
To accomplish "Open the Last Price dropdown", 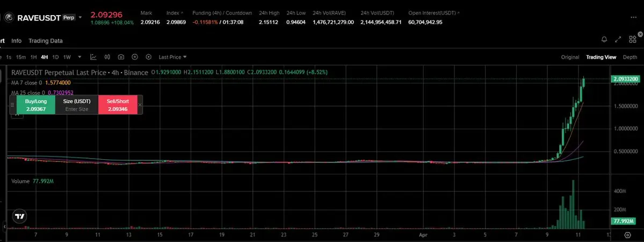I will coord(172,57).
